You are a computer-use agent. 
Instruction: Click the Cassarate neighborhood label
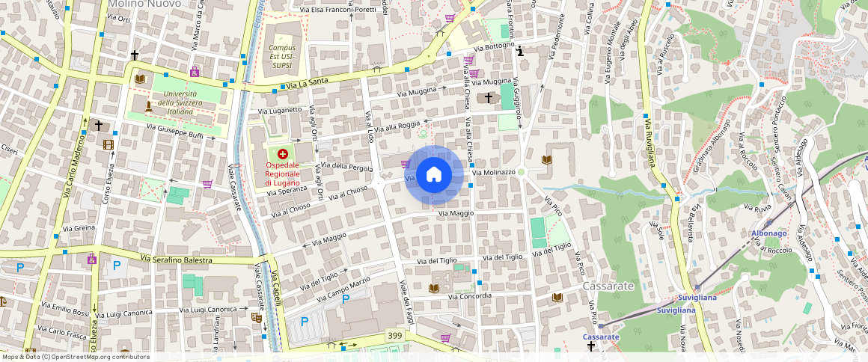(x=608, y=286)
